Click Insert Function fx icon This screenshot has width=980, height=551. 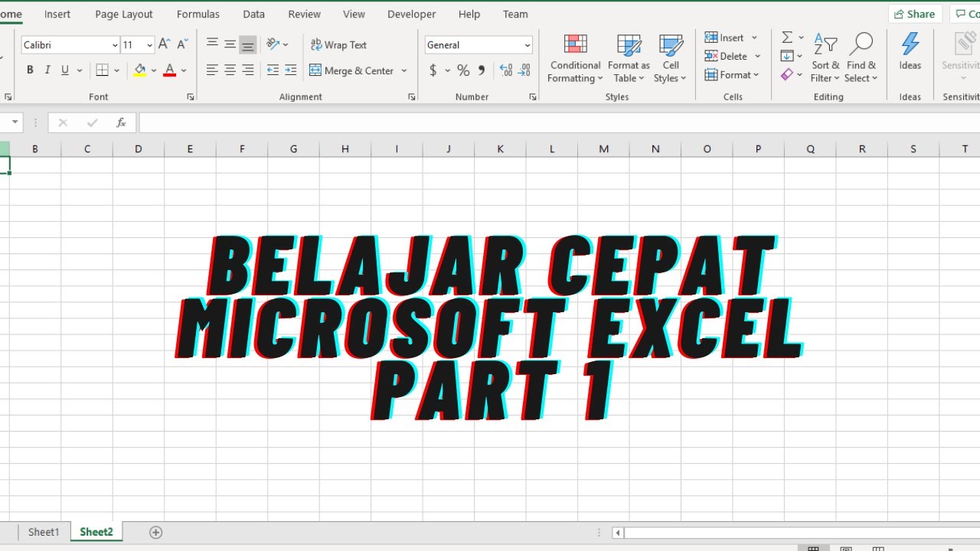(121, 122)
